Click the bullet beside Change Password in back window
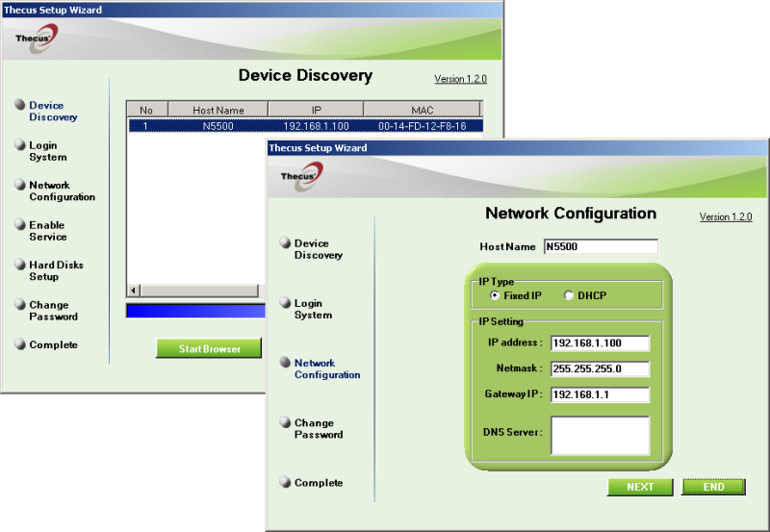 pyautogui.click(x=19, y=304)
